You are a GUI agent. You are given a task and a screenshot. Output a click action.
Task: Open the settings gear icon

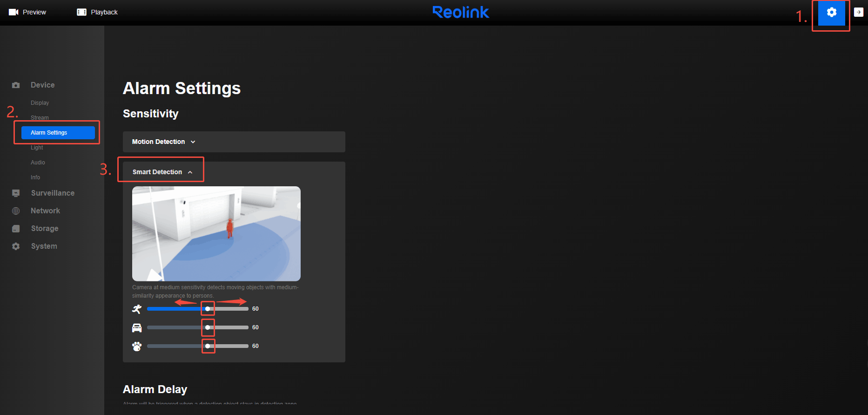(x=831, y=13)
